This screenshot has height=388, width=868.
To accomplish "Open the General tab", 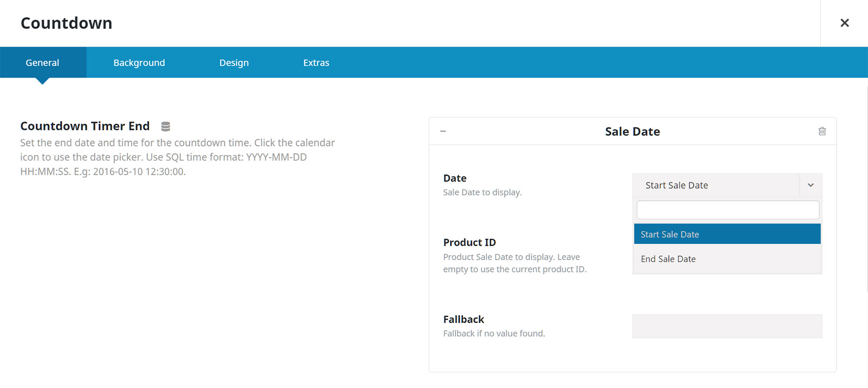I will click(x=43, y=62).
